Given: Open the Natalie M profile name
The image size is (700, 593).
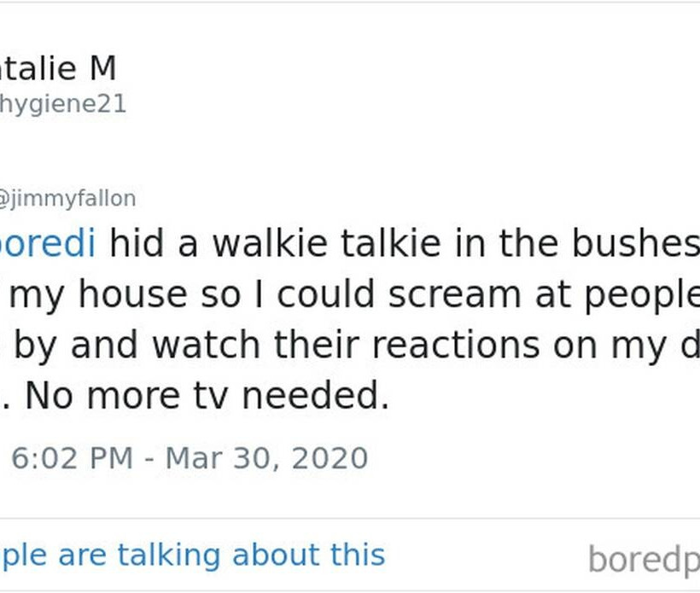Looking at the screenshot, I should [x=58, y=68].
